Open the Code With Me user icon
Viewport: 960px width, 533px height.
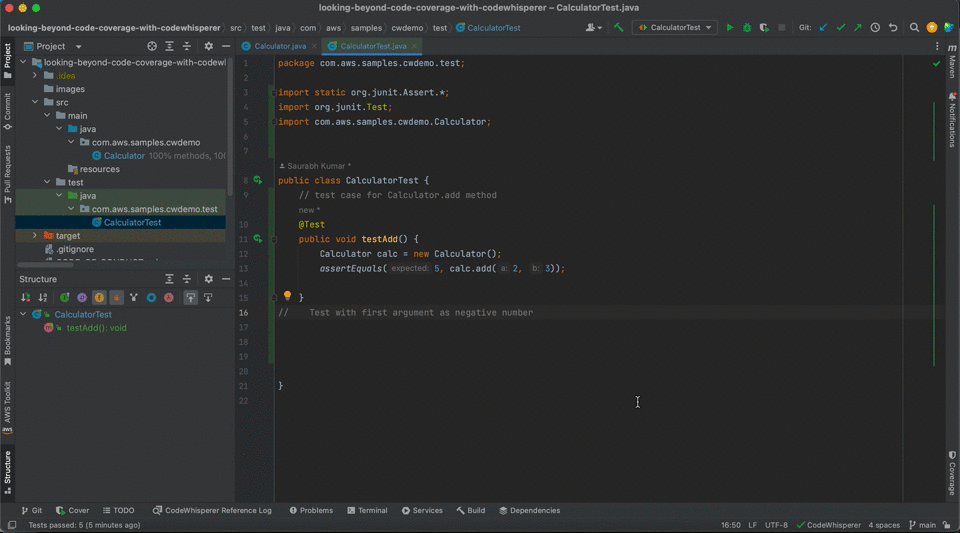593,28
